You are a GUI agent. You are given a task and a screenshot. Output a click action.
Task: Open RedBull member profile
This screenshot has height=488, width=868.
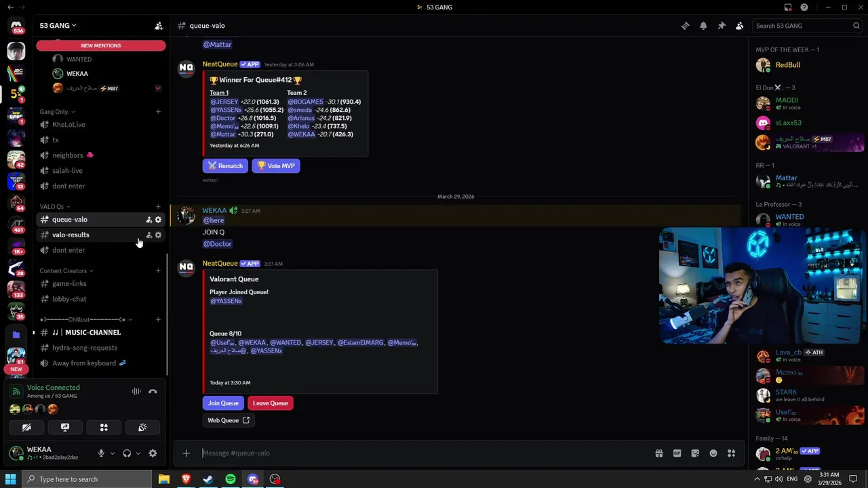point(807,65)
